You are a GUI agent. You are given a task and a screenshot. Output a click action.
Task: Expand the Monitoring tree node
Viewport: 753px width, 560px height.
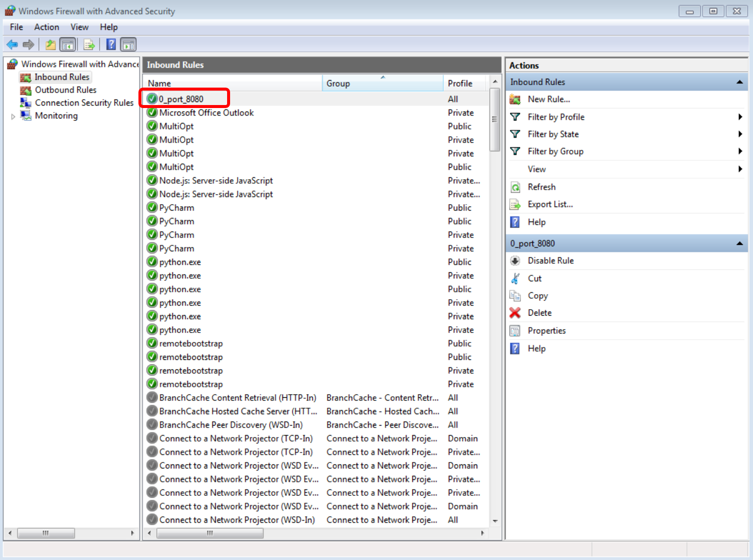13,116
